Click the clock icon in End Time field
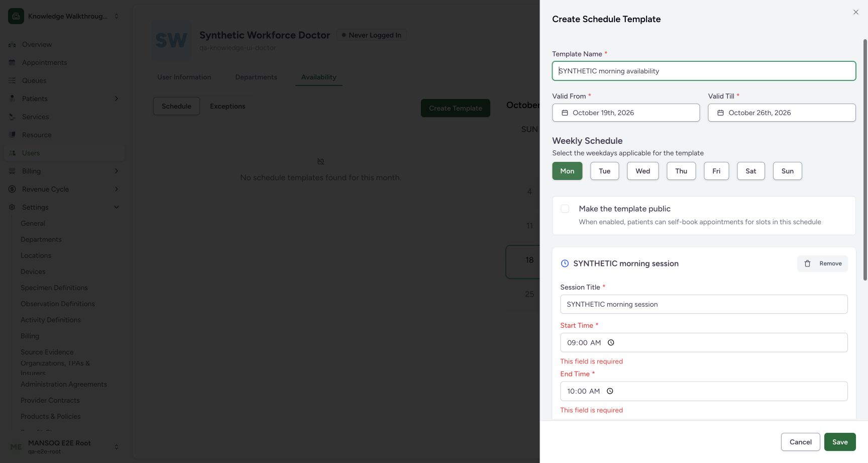Image resolution: width=868 pixels, height=463 pixels. (610, 391)
